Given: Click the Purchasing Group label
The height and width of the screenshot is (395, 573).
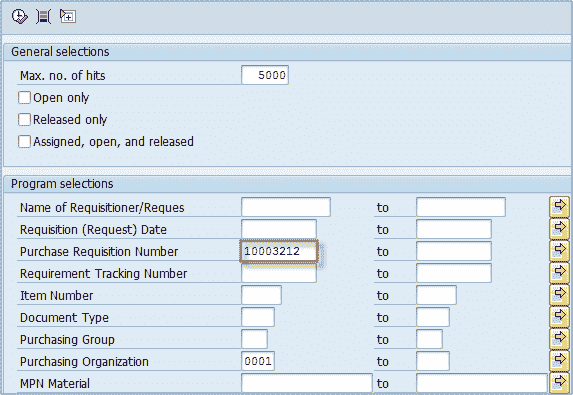Looking at the screenshot, I should click(x=67, y=339).
